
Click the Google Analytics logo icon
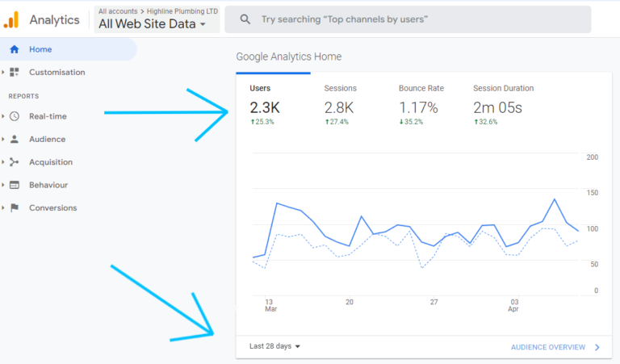coord(11,19)
